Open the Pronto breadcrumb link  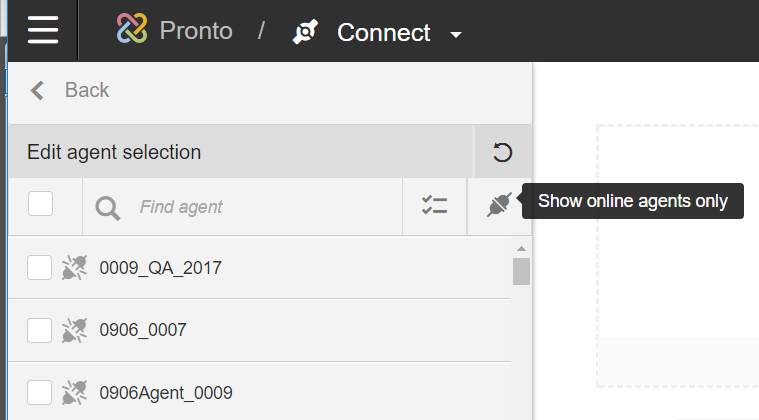coord(196,31)
